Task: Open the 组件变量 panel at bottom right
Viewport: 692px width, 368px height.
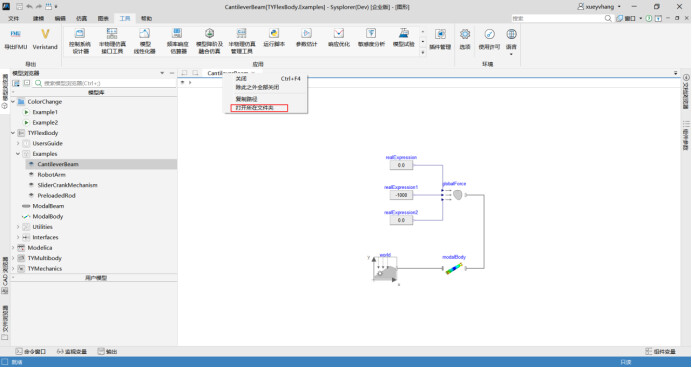Action: 660,352
